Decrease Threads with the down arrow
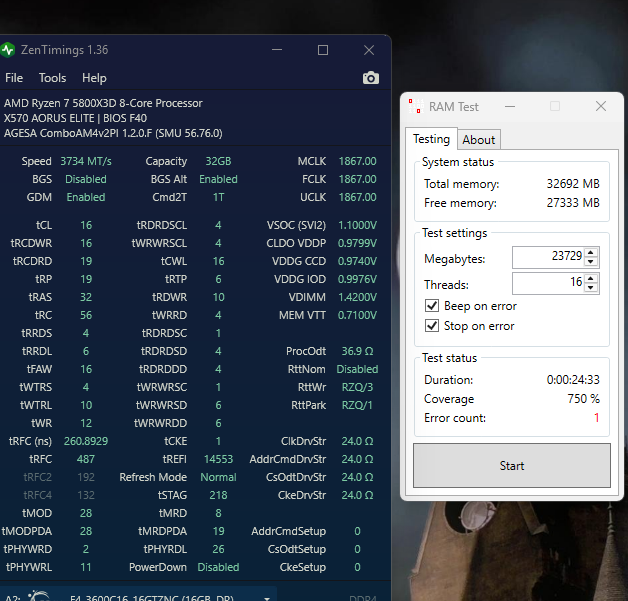The width and height of the screenshot is (628, 601). coord(591,288)
